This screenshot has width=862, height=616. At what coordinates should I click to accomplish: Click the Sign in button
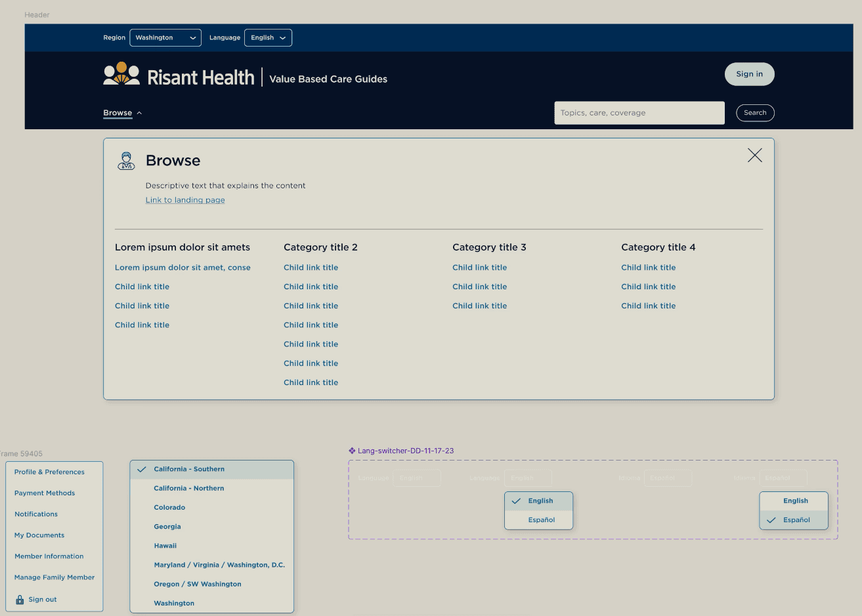[750, 74]
